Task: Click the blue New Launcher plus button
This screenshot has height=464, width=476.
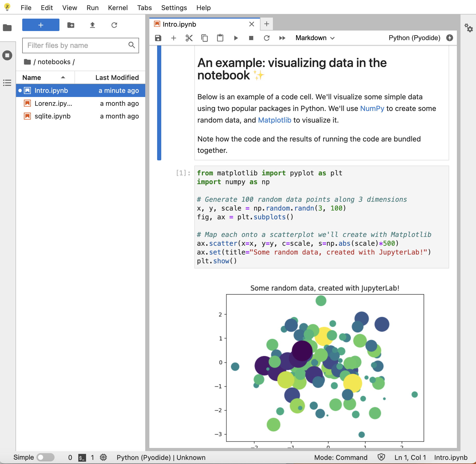Action: point(41,25)
